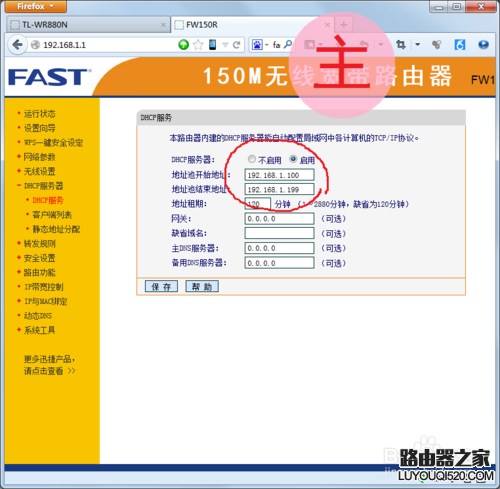Image resolution: width=500 pixels, height=489 pixels.
Task: Open 动态DNS in the sidebar
Action: (x=38, y=316)
